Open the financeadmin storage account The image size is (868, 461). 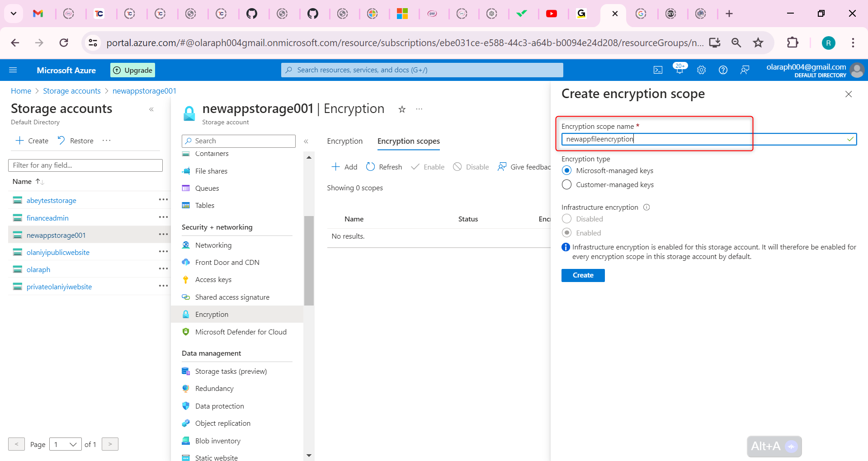pyautogui.click(x=47, y=218)
